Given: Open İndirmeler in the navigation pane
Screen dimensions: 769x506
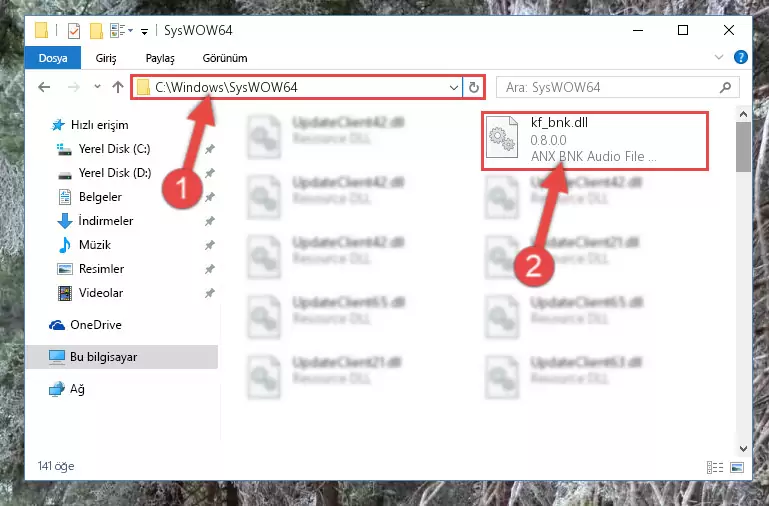Looking at the screenshot, I should tap(106, 221).
